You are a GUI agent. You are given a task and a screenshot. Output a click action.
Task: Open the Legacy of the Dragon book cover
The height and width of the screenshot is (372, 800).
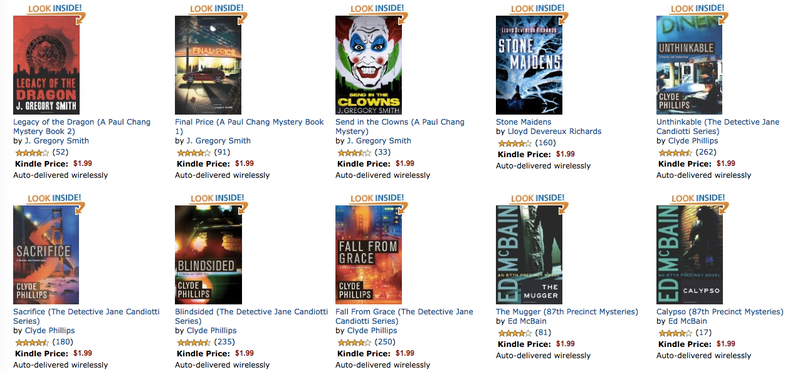click(46, 65)
